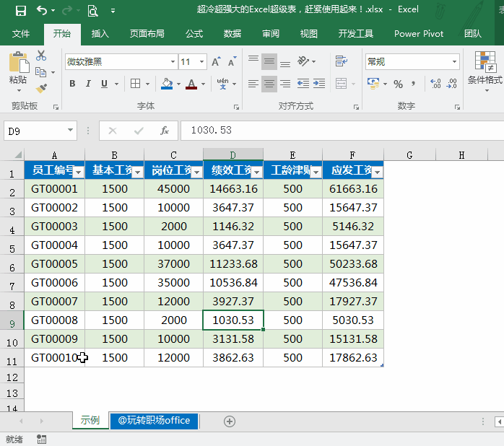Align text right in cell

click(x=285, y=84)
